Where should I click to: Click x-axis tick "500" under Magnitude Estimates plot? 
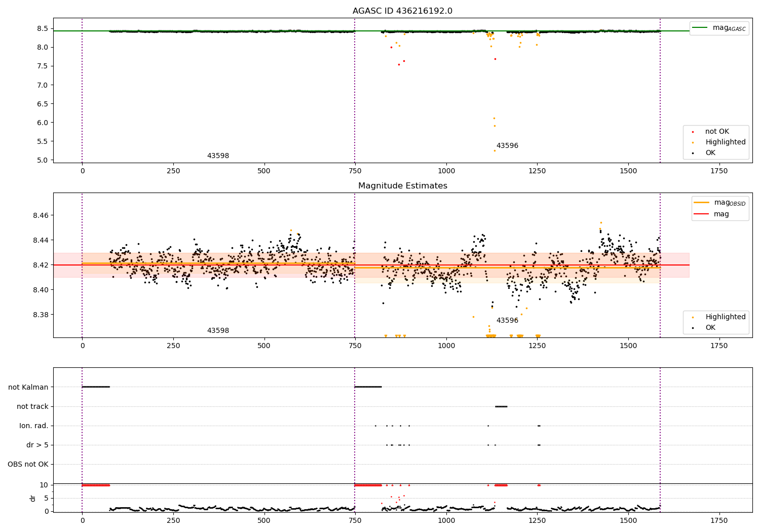pyautogui.click(x=264, y=346)
